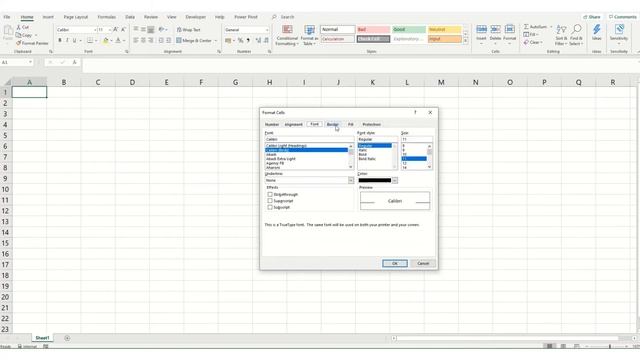This screenshot has width=640, height=360.
Task: Switch to the Protection tab
Action: click(371, 124)
